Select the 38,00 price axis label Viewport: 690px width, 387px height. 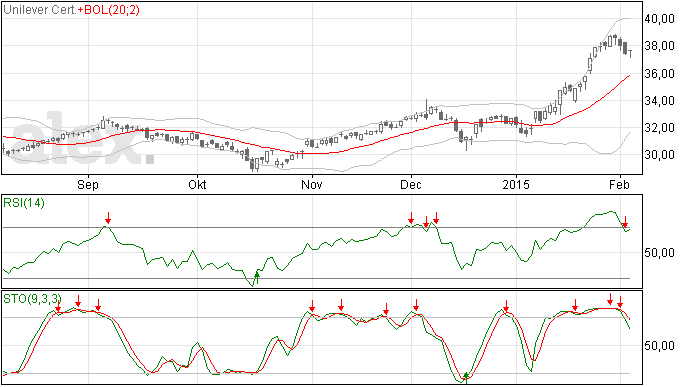click(x=659, y=46)
